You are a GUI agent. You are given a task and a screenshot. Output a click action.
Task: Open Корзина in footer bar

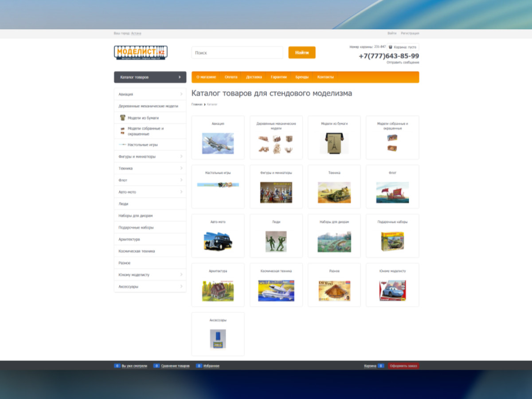pos(370,366)
